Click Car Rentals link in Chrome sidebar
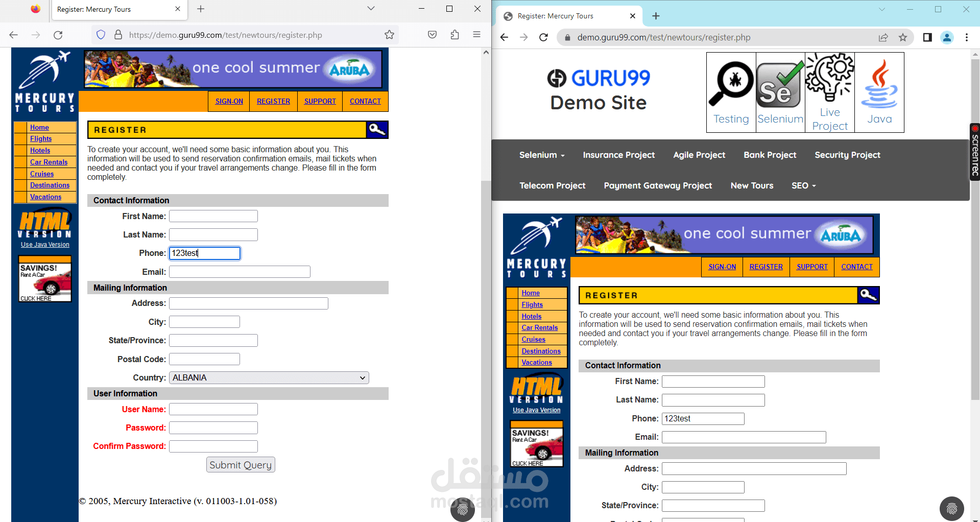The width and height of the screenshot is (980, 522). click(x=540, y=327)
